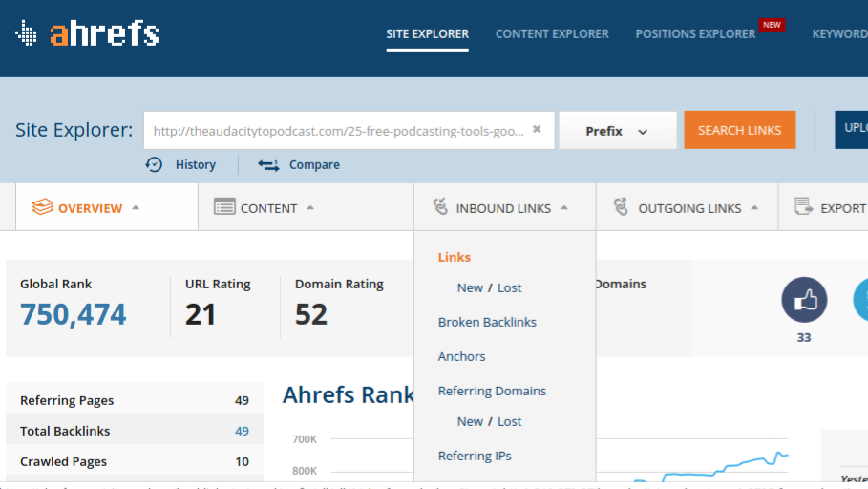This screenshot has height=489, width=868.
Task: Click the Facebook thumbs-up like icon
Action: (x=804, y=300)
